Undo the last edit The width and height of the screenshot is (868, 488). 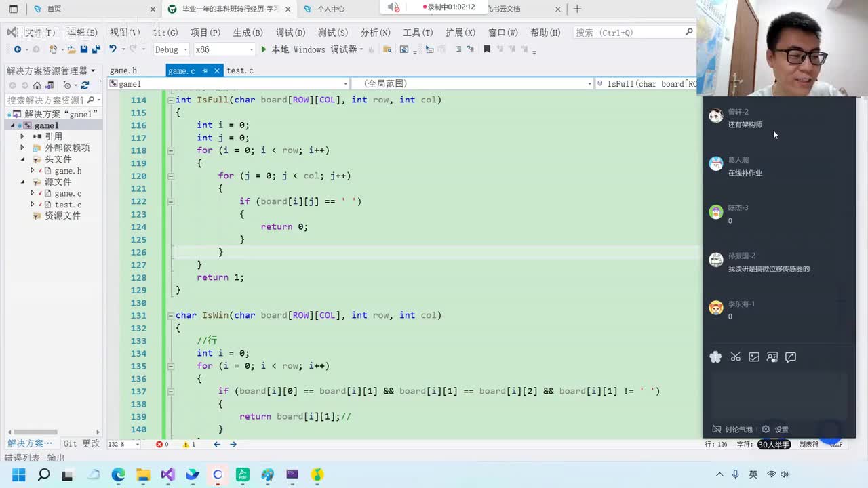(x=113, y=49)
